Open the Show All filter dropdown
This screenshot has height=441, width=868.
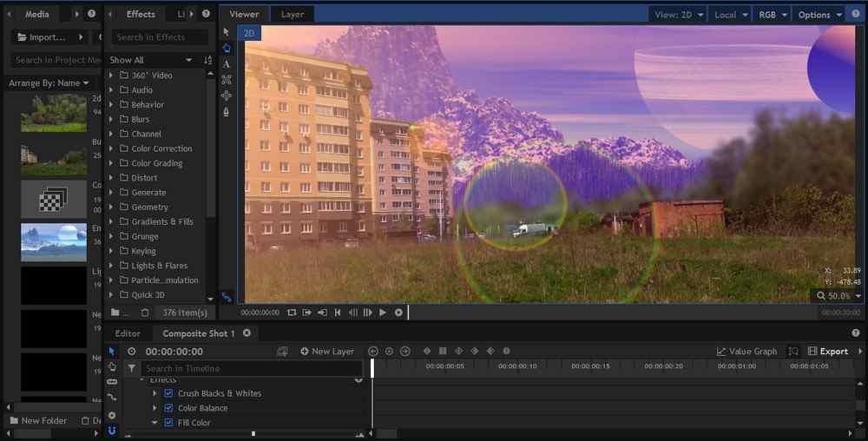[151, 60]
